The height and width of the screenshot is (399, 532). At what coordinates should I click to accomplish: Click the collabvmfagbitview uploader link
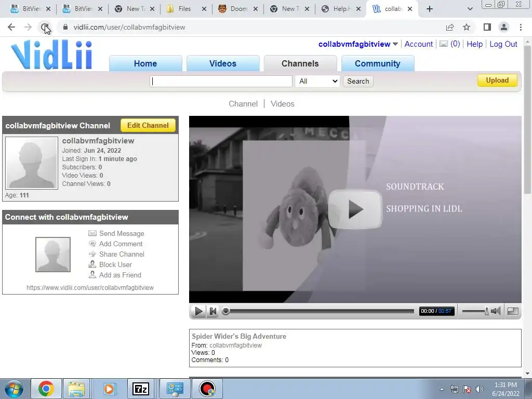pos(235,345)
